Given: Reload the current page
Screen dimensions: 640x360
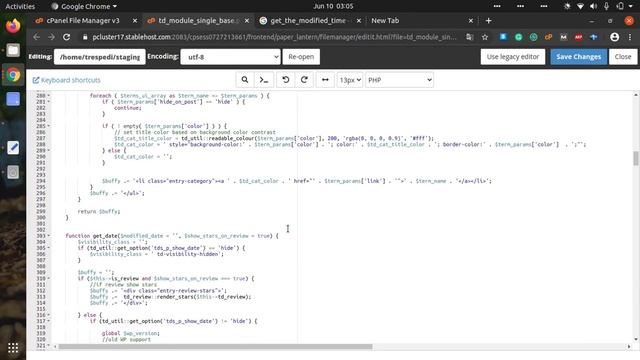Looking at the screenshot, I should (67, 37).
